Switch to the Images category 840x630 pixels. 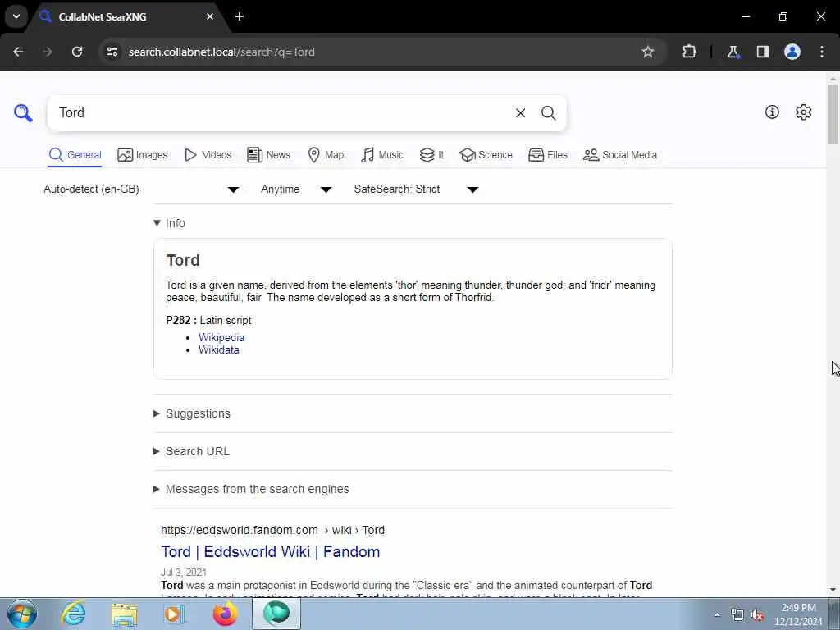click(x=143, y=155)
